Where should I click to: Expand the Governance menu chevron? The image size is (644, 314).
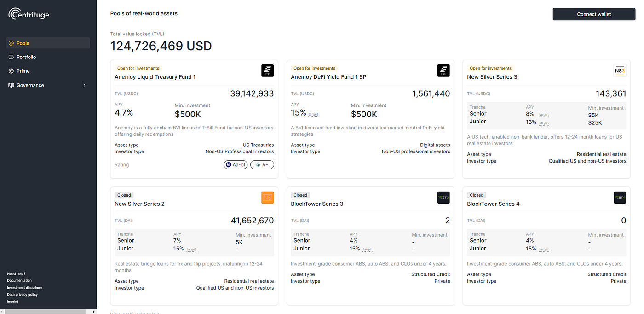click(x=84, y=85)
